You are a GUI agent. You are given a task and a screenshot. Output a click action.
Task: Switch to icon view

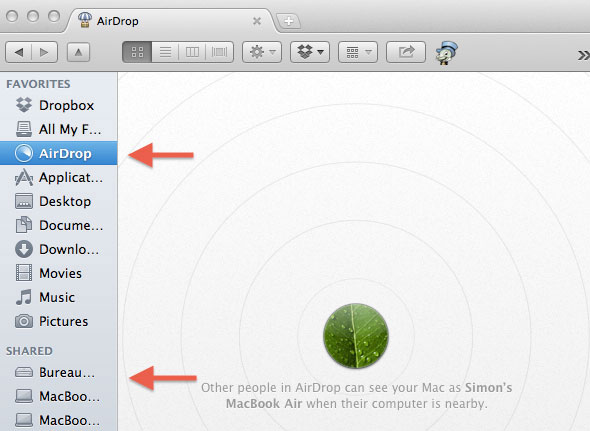(137, 52)
